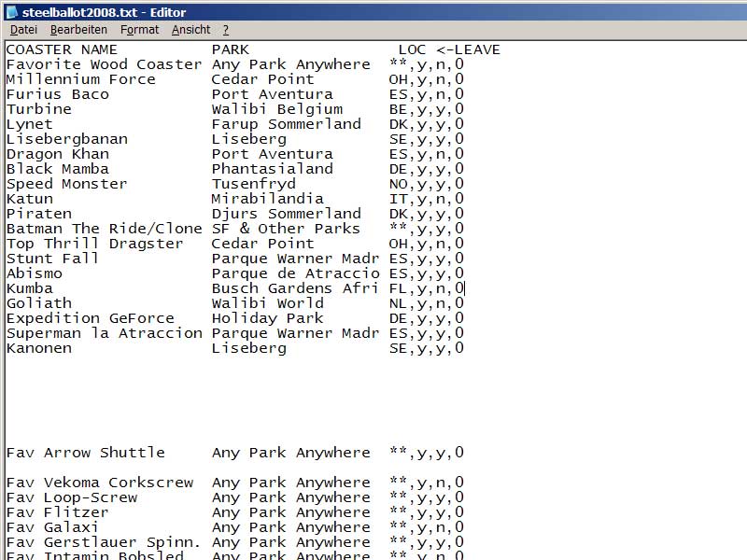Click the Top Thrill Dragster text
747x560 pixels.
[94, 244]
